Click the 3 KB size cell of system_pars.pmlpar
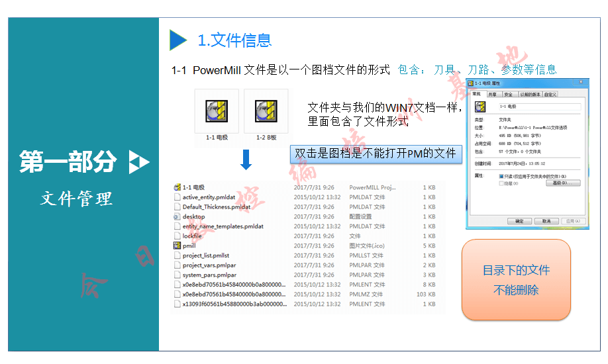Image resolution: width=608 pixels, height=364 pixels. coord(429,275)
